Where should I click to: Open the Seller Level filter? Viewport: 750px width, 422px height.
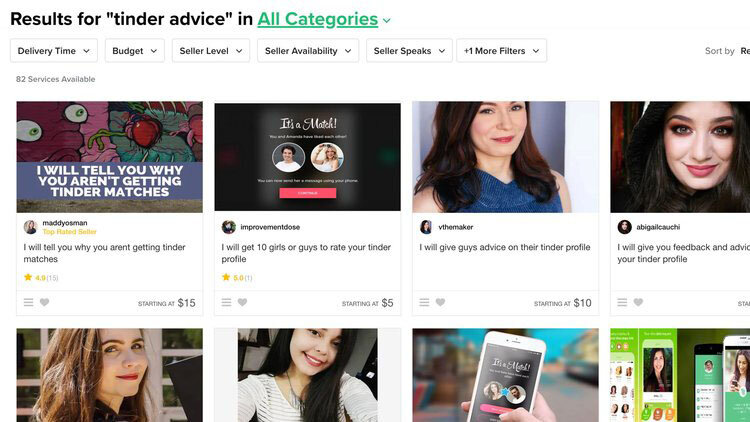click(210, 51)
